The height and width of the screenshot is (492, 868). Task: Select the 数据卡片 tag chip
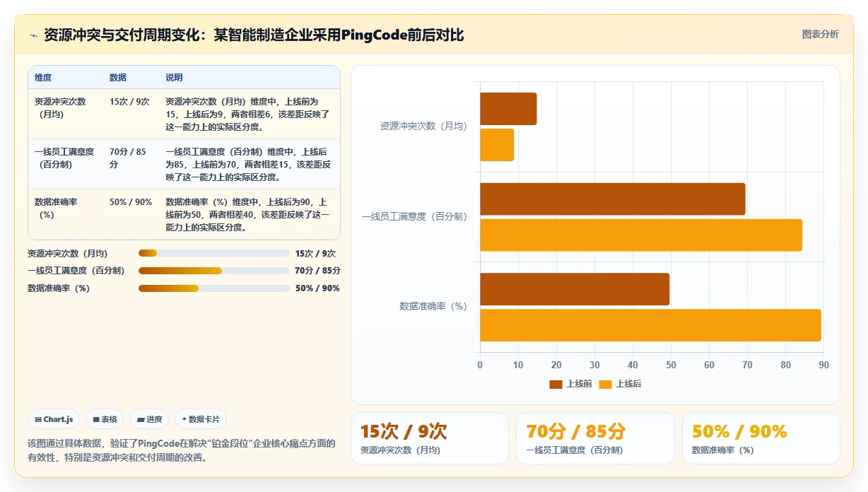click(x=201, y=419)
